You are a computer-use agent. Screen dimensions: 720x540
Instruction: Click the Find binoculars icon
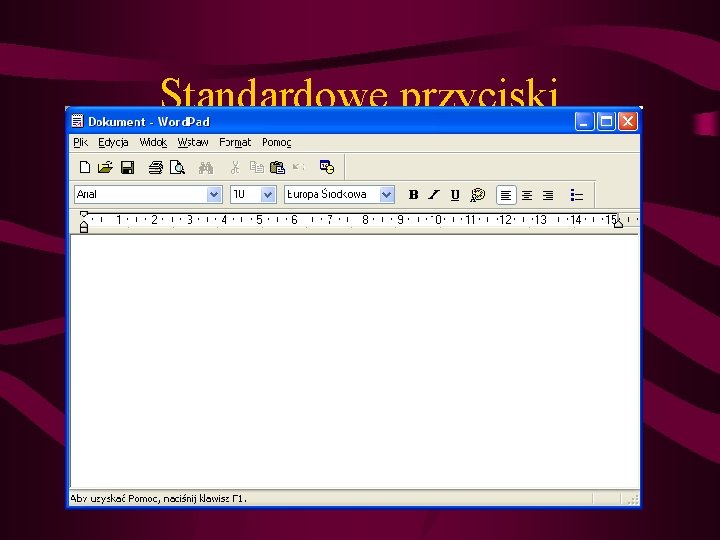point(206,168)
